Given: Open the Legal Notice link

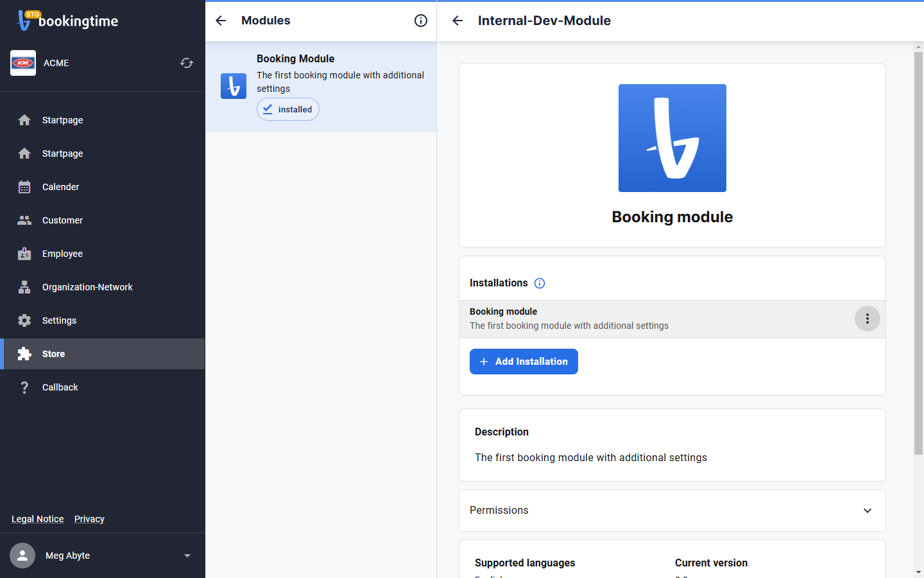Looking at the screenshot, I should (x=37, y=519).
